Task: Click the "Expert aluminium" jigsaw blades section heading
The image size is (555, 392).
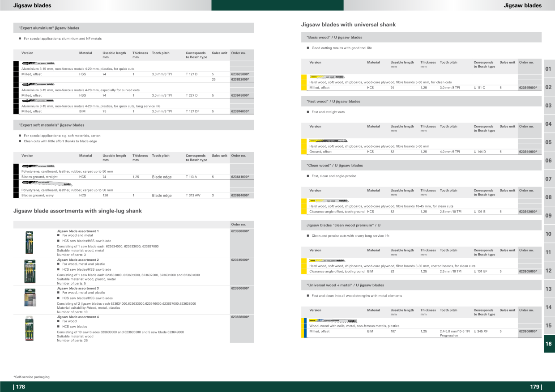Action: coord(49,28)
